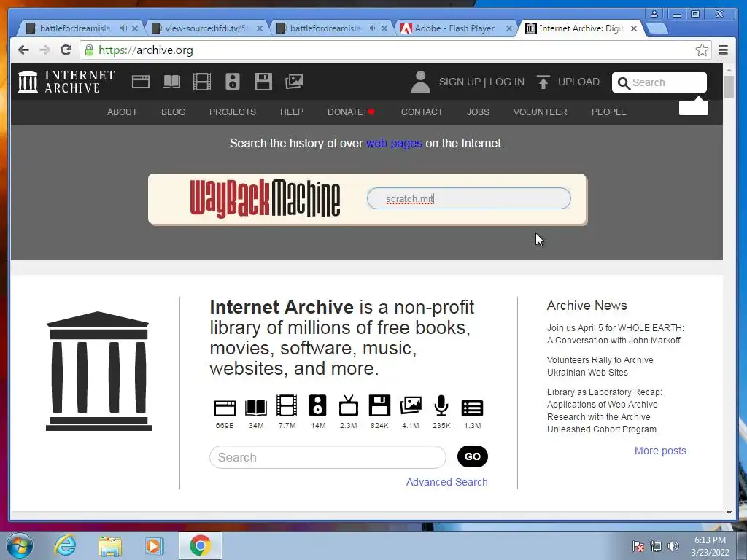Click the texts icon labeled 34M

tap(256, 408)
